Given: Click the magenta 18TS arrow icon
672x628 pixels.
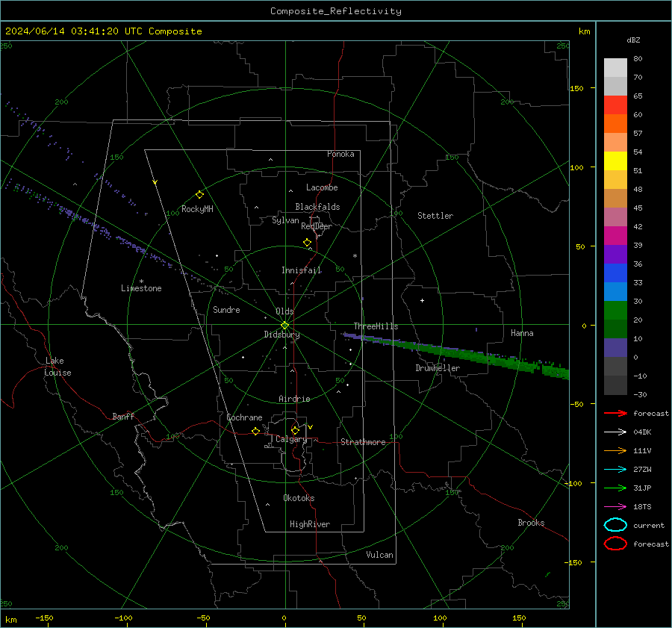Looking at the screenshot, I should click(615, 507).
